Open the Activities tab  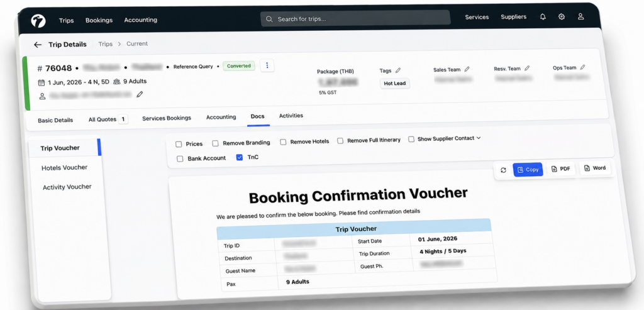point(291,116)
